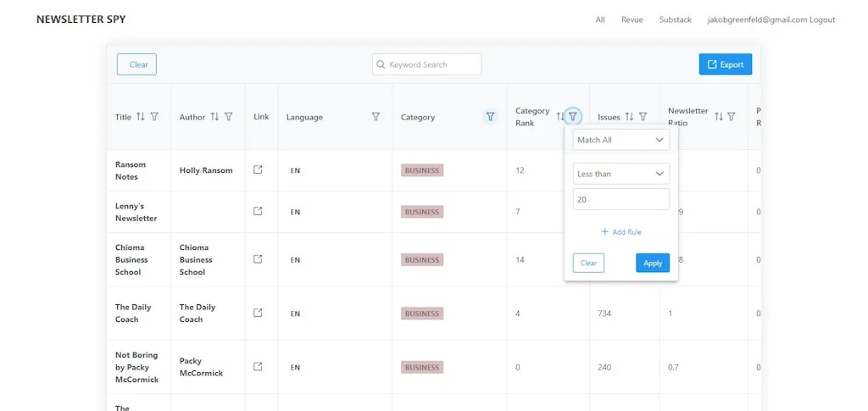Sort by Title column arrows
The image size is (868, 411).
click(x=141, y=117)
